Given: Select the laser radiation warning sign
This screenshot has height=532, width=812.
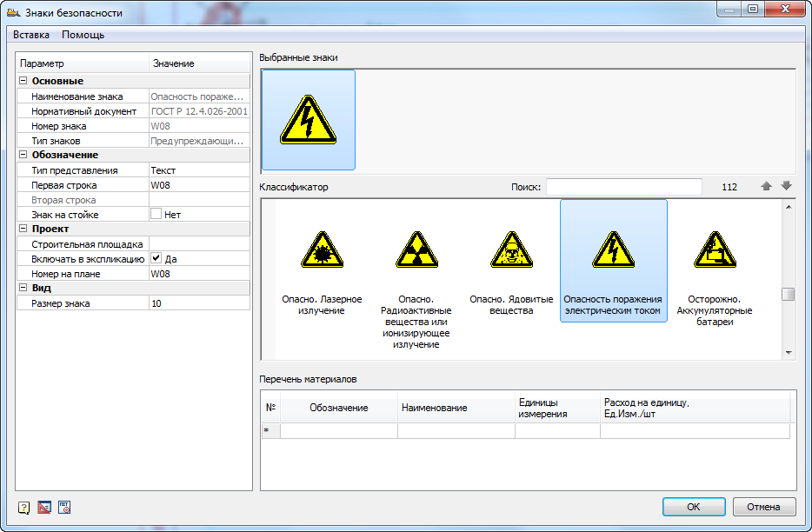Looking at the screenshot, I should pos(322,272).
